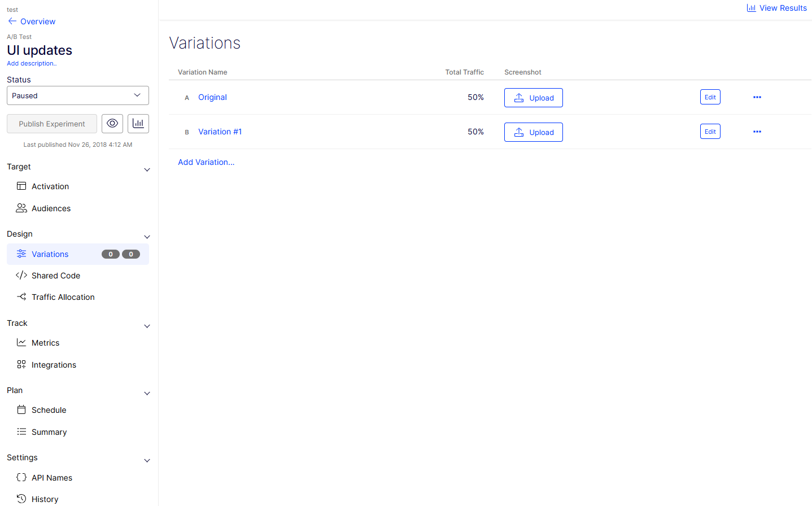
Task: Click Add description link under title
Action: 32,63
